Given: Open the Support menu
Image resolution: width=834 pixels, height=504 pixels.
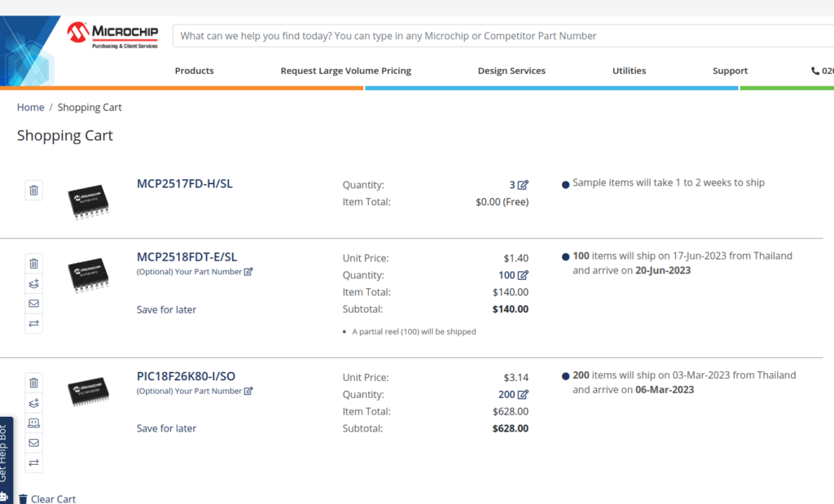Looking at the screenshot, I should (x=731, y=71).
